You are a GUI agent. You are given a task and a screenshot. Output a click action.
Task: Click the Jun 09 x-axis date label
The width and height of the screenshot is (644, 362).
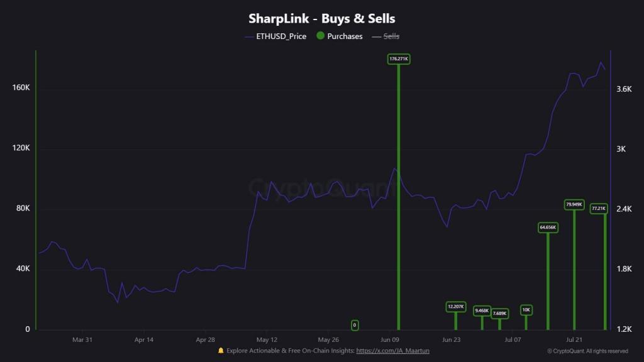pos(390,339)
